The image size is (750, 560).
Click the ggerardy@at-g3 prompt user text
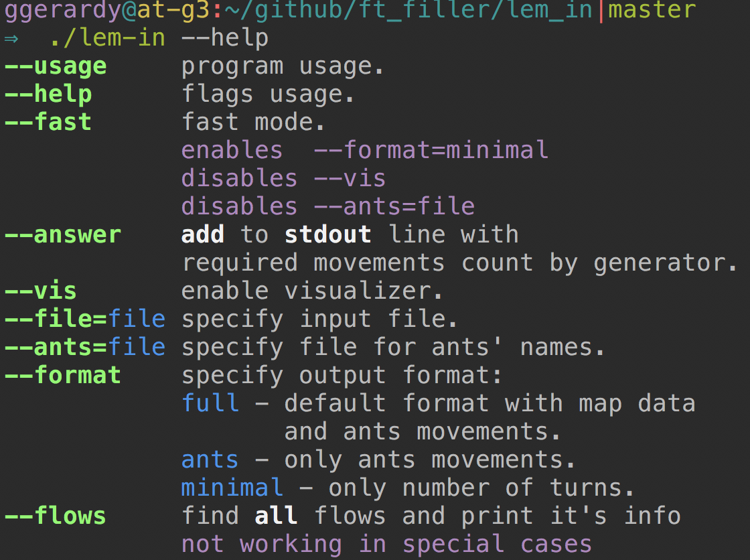tap(106, 10)
